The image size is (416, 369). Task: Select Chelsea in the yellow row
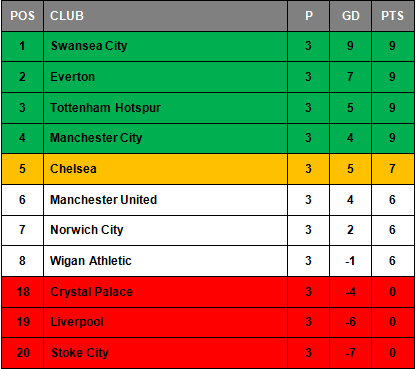[x=73, y=169]
